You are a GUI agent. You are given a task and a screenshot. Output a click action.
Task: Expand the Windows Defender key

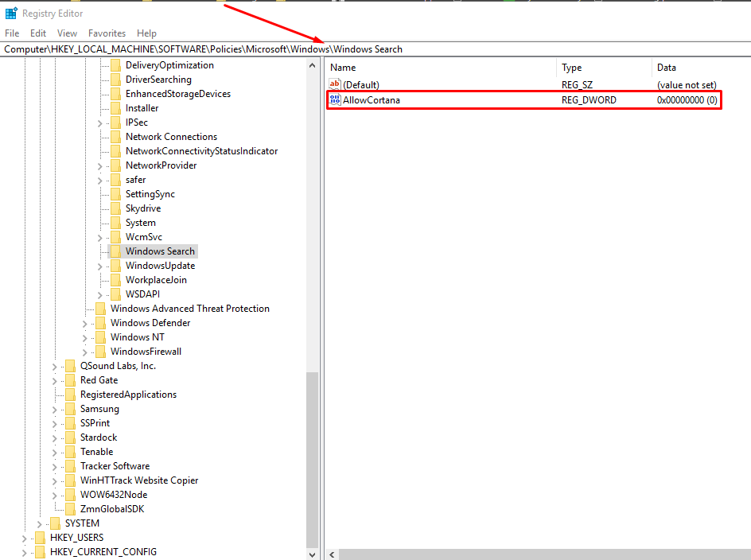pos(85,324)
